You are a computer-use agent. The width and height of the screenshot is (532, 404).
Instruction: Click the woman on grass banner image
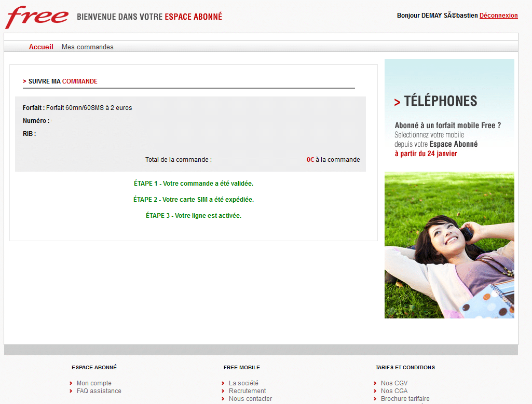pyautogui.click(x=449, y=245)
